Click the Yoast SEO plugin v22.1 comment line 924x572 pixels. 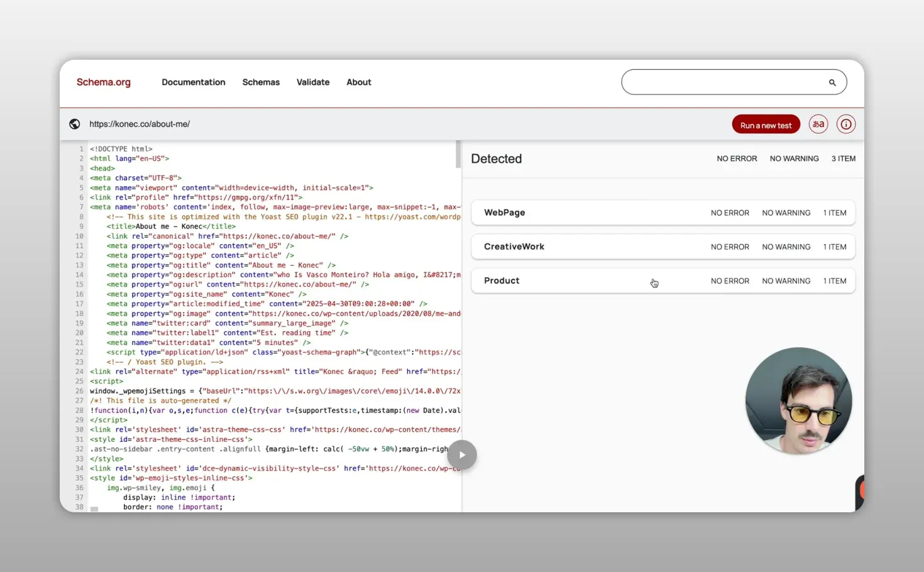[x=283, y=217]
